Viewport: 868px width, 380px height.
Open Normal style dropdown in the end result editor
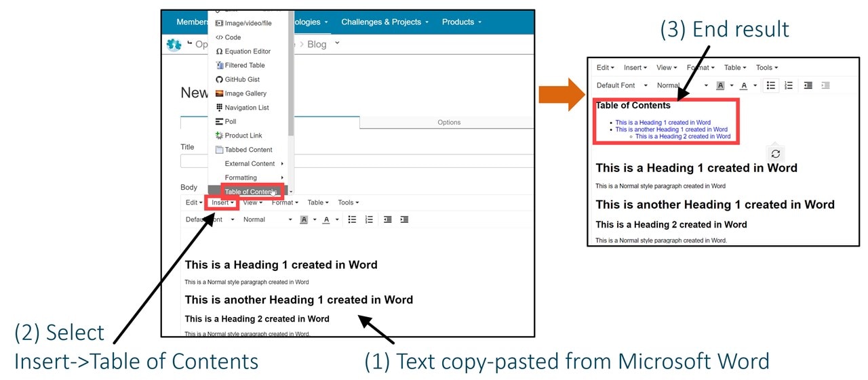click(682, 85)
